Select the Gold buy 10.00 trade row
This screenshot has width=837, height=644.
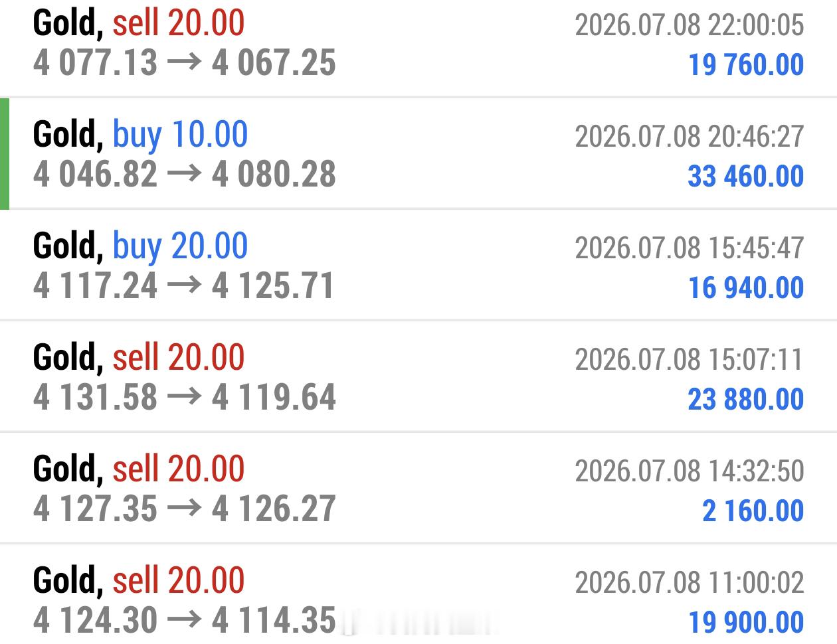(x=418, y=154)
